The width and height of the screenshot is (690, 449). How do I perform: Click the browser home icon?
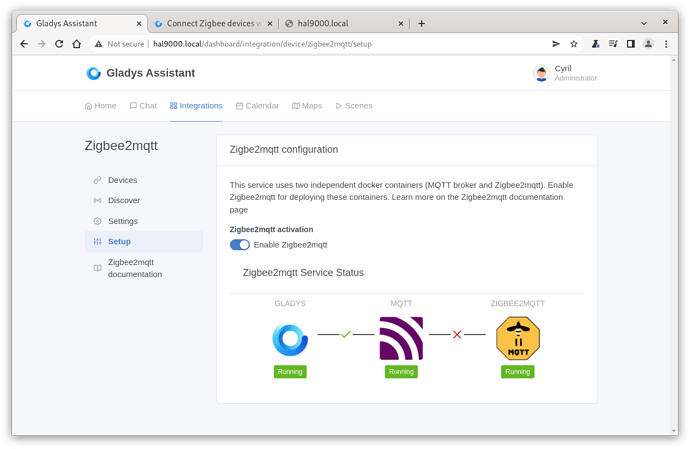(x=77, y=44)
